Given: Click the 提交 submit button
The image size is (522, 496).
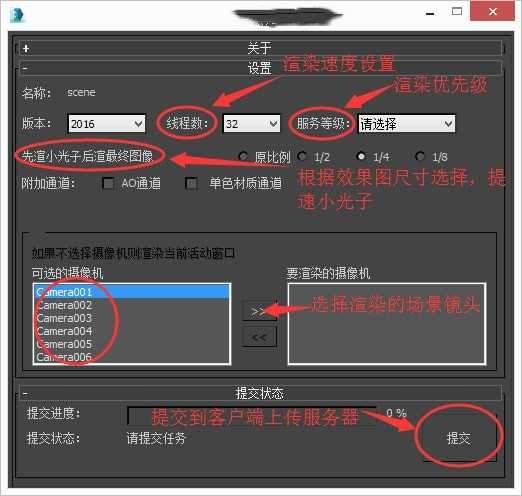Looking at the screenshot, I should point(459,438).
